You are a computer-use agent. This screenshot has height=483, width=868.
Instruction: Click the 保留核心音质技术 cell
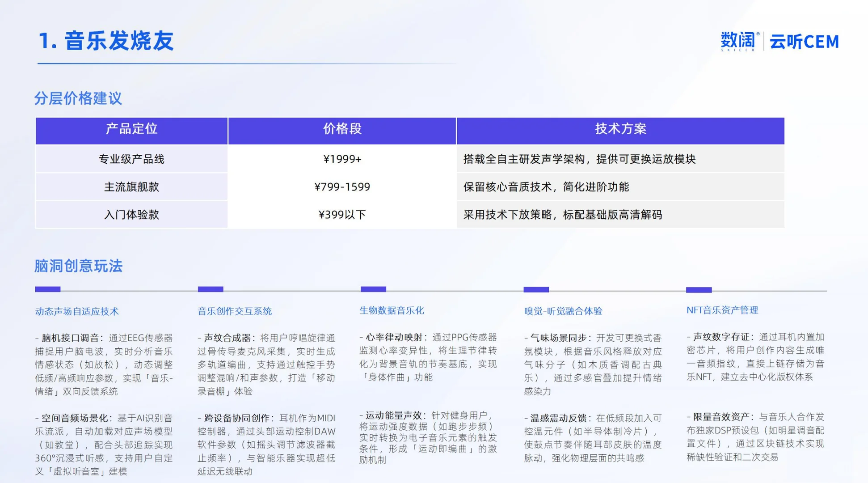click(620, 186)
